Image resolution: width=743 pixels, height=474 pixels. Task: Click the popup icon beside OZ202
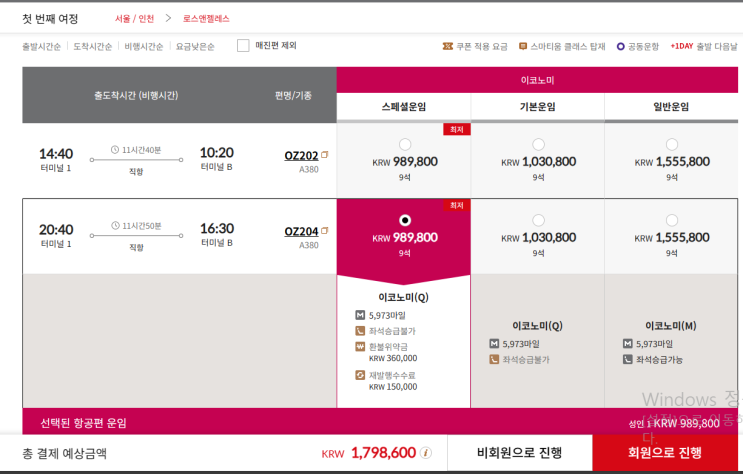click(x=325, y=155)
